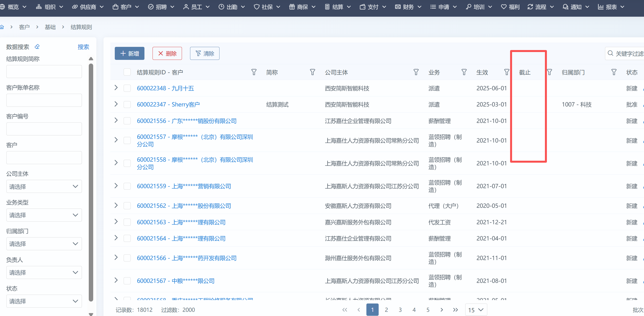The height and width of the screenshot is (316, 644).
Task: Expand row 600021556 with its chevron
Action: coord(116,120)
